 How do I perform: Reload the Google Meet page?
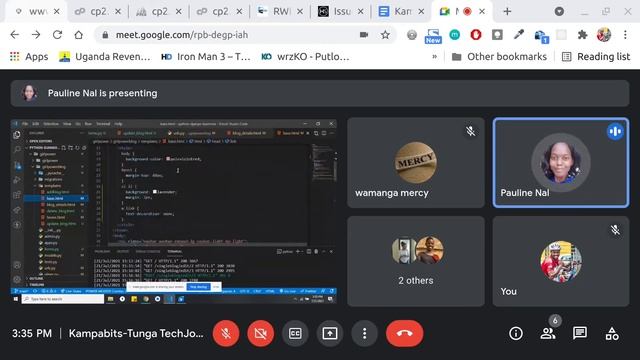pyautogui.click(x=57, y=35)
